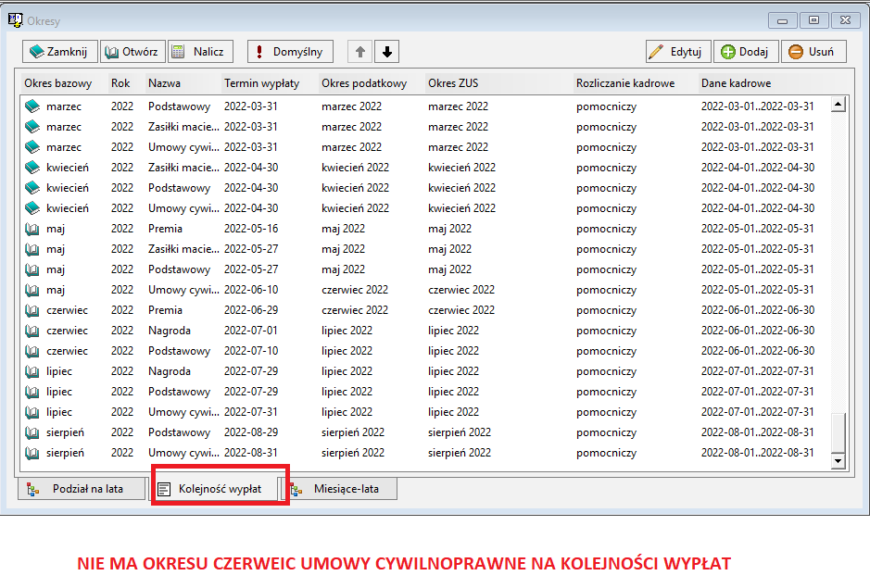
Task: Select payment date 2022-05-16
Action: click(x=251, y=229)
